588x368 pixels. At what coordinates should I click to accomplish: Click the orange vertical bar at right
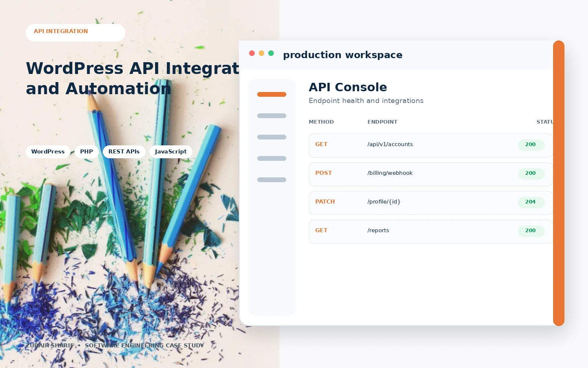tap(559, 183)
